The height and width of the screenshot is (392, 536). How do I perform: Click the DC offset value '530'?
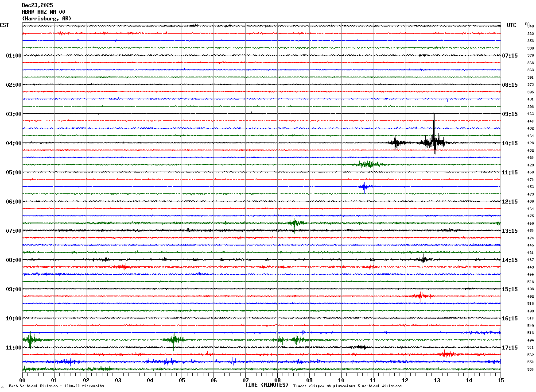coord(530,369)
